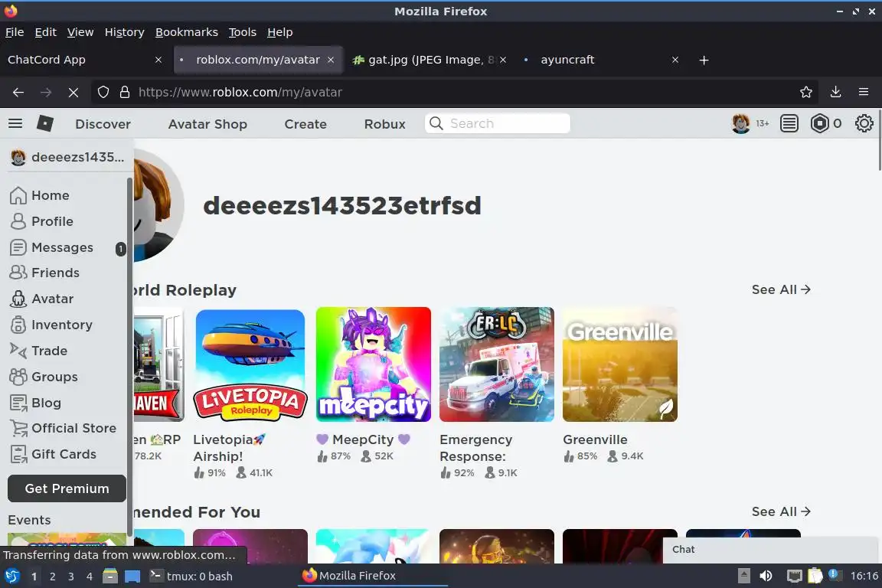Open a new browser tab
Viewport: 882px width, 588px height.
tap(704, 60)
